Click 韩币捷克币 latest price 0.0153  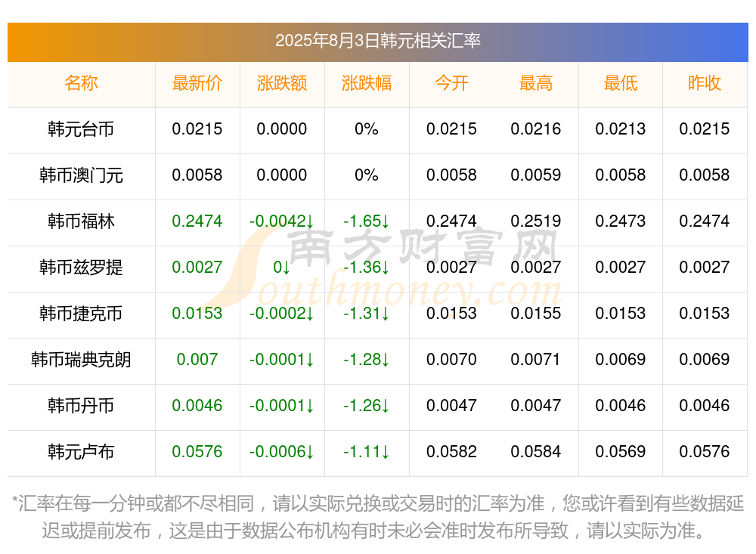tap(197, 313)
